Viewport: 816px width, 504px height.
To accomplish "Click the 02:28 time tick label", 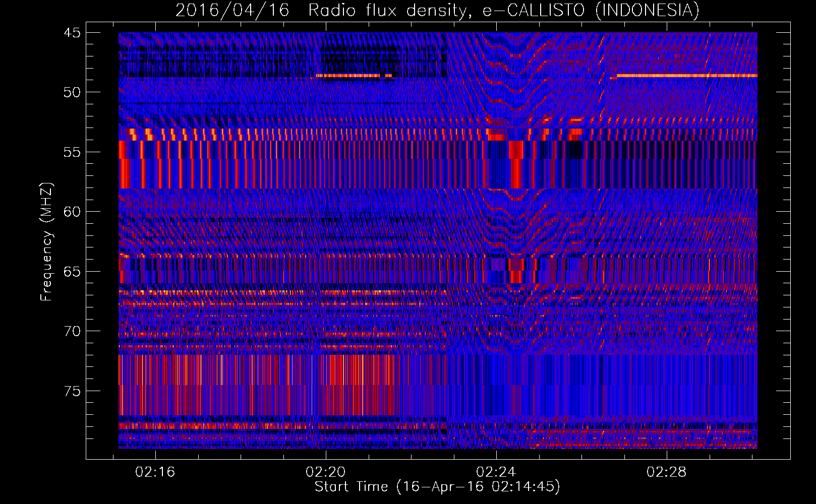I will click(667, 472).
